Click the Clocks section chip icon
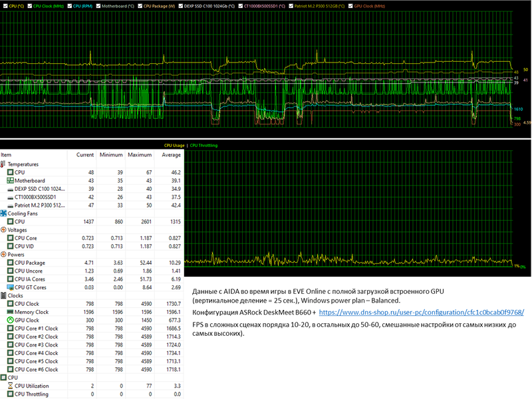532x399 pixels. coord(3,295)
